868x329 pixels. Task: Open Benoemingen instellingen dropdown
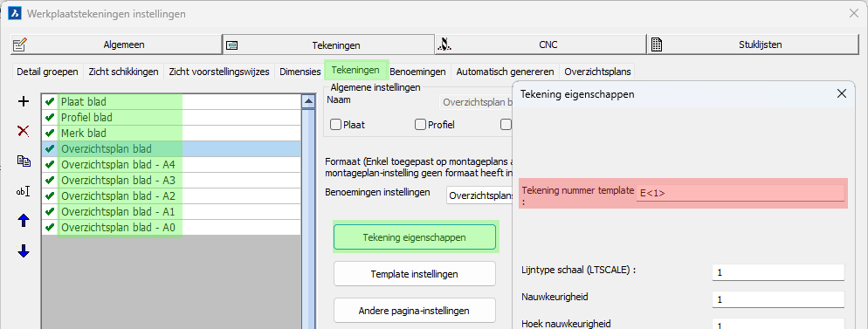tap(480, 195)
